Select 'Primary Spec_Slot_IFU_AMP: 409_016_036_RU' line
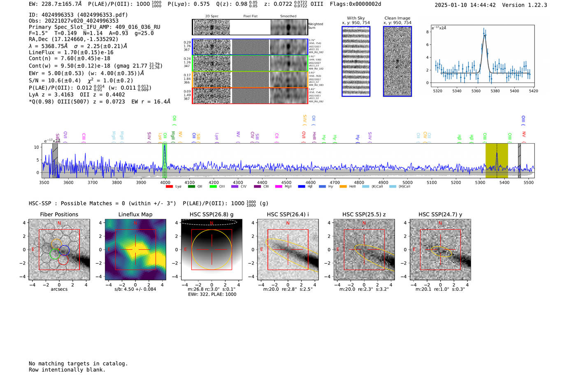This screenshot has width=576, height=392. pos(95,27)
